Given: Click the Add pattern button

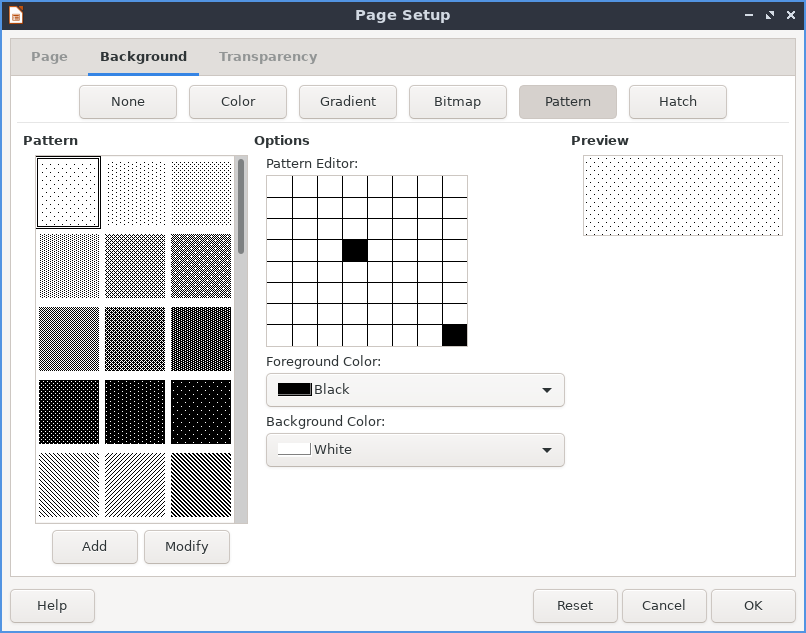Looking at the screenshot, I should coord(95,546).
